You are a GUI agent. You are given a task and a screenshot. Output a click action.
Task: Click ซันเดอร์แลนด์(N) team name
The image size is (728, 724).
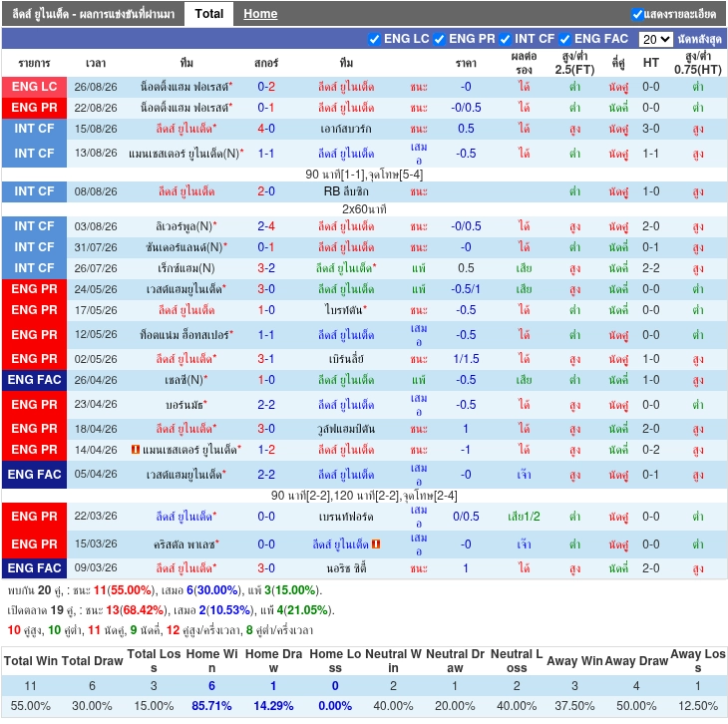click(184, 247)
